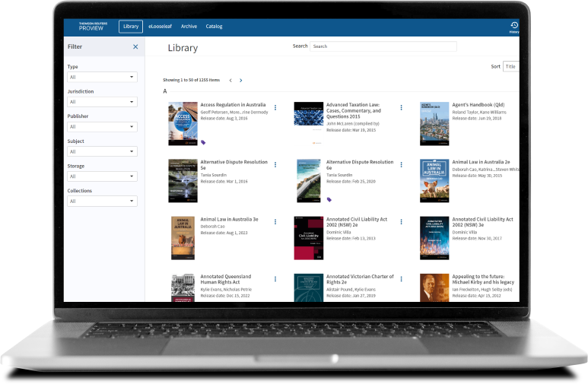The width and height of the screenshot is (588, 384).
Task: Click tag icon under Alternative Dispute Resolution 6e
Action: click(x=329, y=199)
